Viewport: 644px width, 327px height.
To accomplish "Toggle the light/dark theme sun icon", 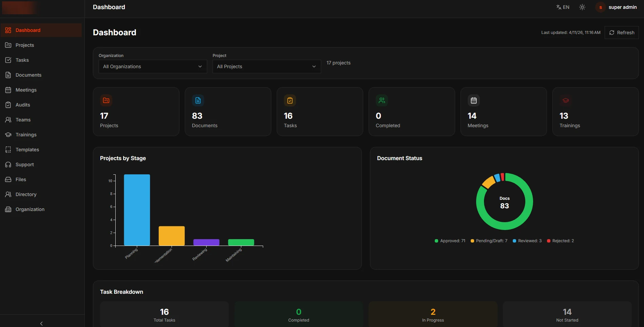I will tap(582, 7).
